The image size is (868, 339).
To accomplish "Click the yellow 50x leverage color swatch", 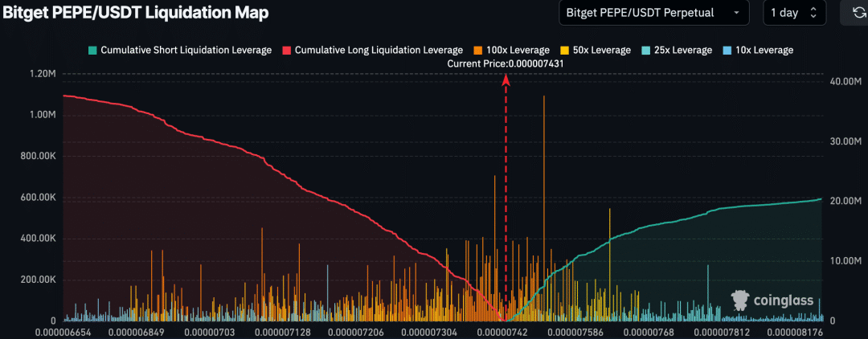I will pyautogui.click(x=563, y=51).
